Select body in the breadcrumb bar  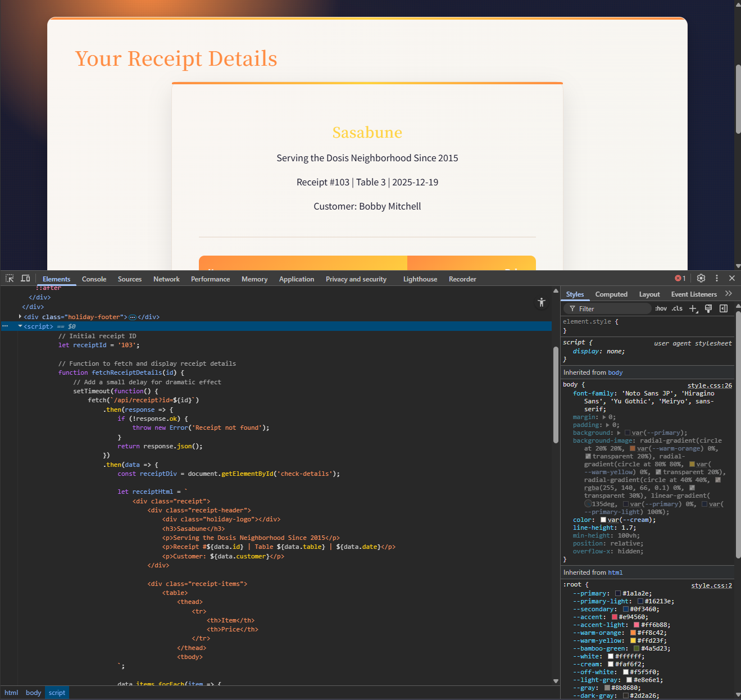(x=33, y=693)
